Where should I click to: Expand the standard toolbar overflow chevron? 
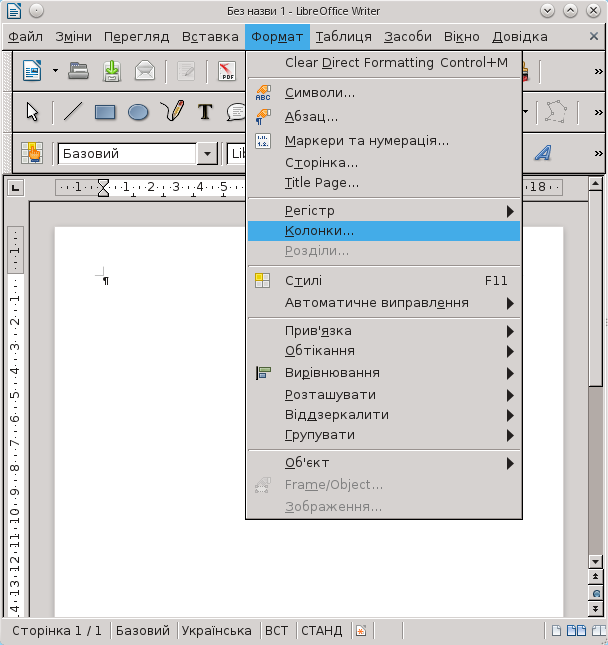point(599,72)
